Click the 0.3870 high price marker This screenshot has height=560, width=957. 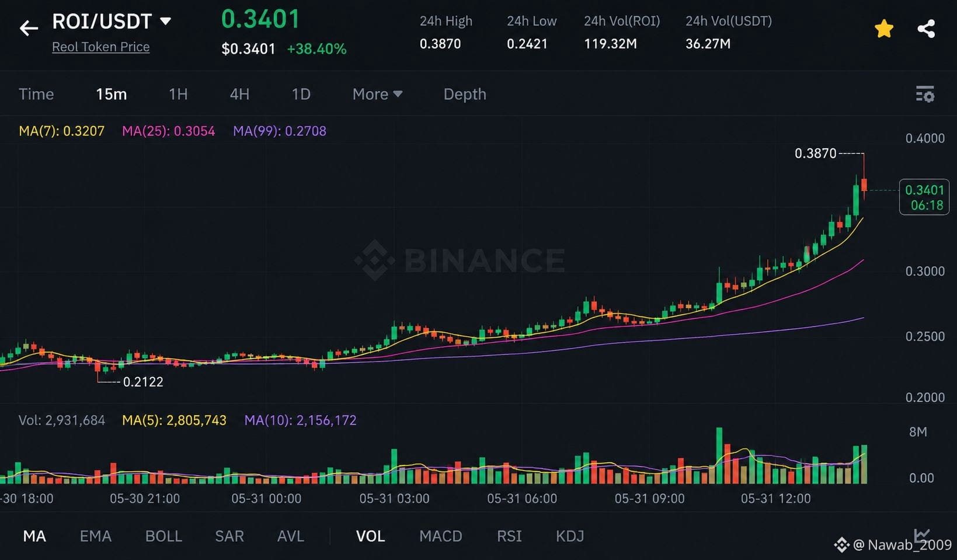click(x=816, y=153)
